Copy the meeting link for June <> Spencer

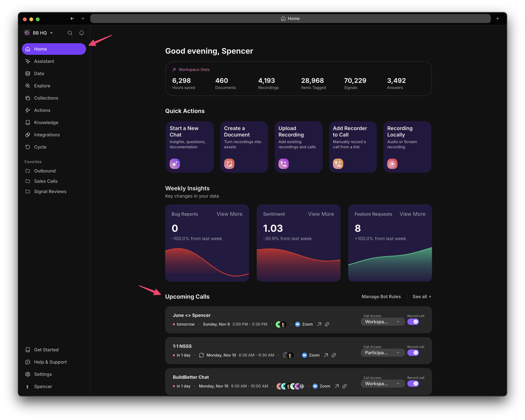click(x=327, y=324)
